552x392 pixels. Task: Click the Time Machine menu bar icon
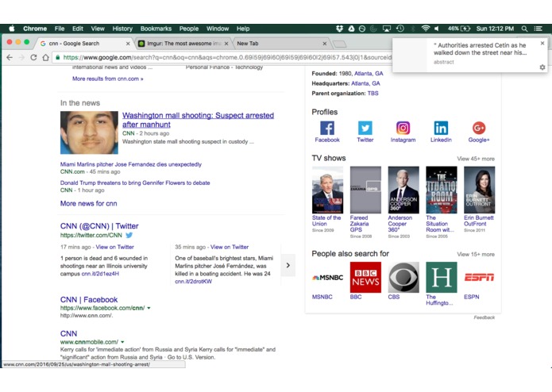click(x=400, y=29)
